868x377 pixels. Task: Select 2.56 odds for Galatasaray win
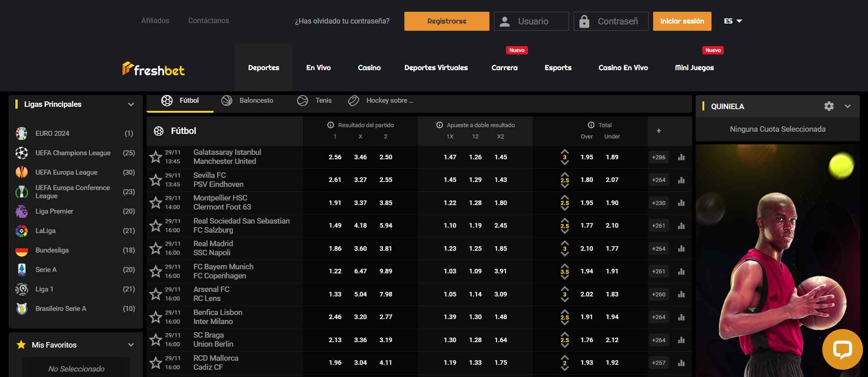coord(335,157)
